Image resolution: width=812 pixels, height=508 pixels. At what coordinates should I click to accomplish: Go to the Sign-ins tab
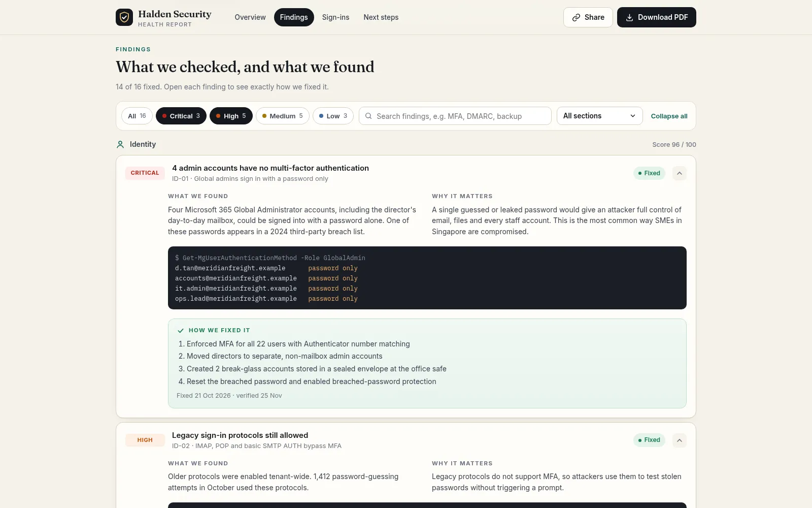[335, 17]
